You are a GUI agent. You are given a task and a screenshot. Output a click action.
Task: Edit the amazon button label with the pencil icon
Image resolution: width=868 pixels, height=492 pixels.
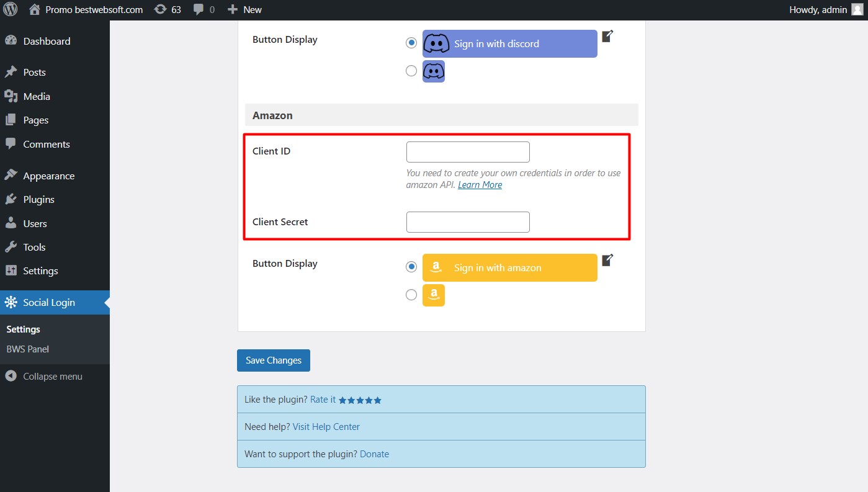(607, 260)
